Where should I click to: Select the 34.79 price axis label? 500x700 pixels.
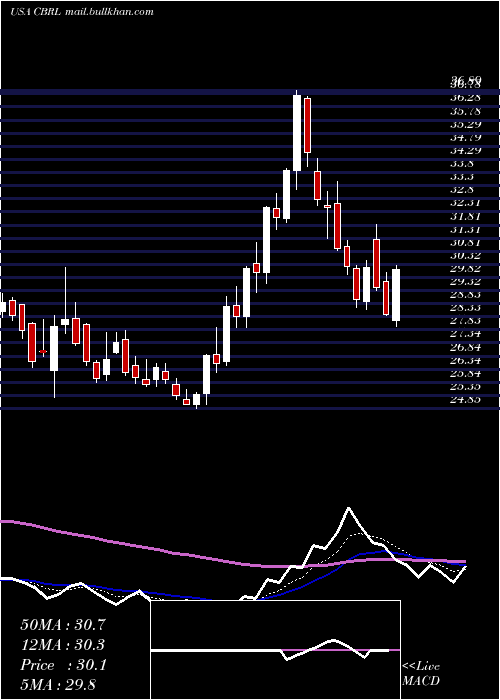(x=466, y=137)
